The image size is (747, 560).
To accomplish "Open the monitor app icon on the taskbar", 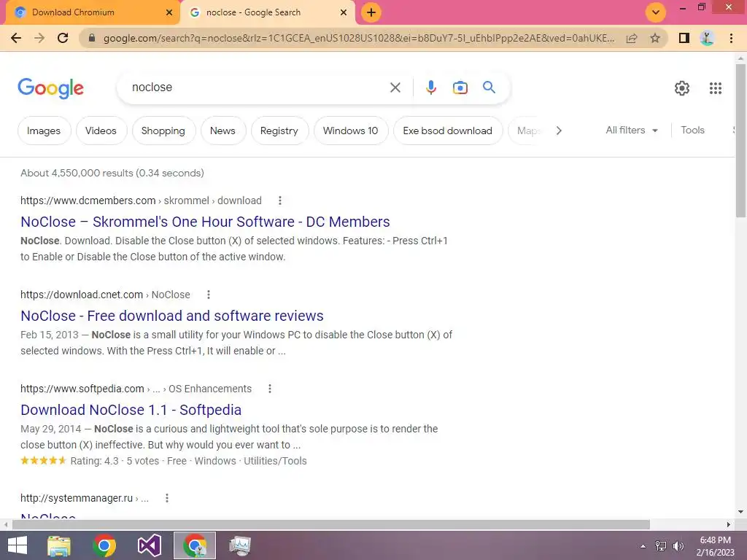I will [239, 545].
